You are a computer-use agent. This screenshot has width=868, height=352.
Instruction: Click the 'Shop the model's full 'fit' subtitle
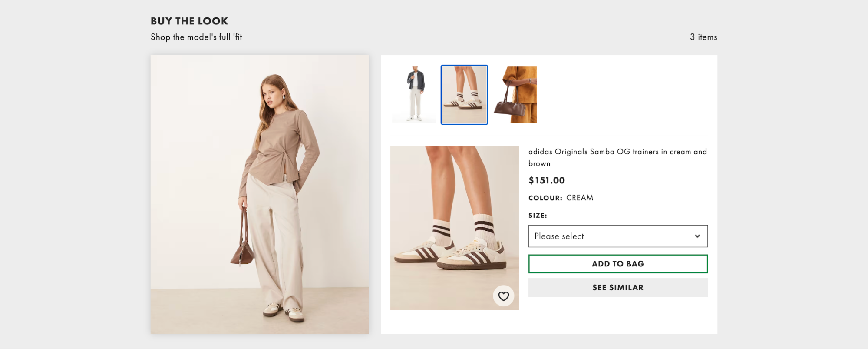pyautogui.click(x=196, y=37)
